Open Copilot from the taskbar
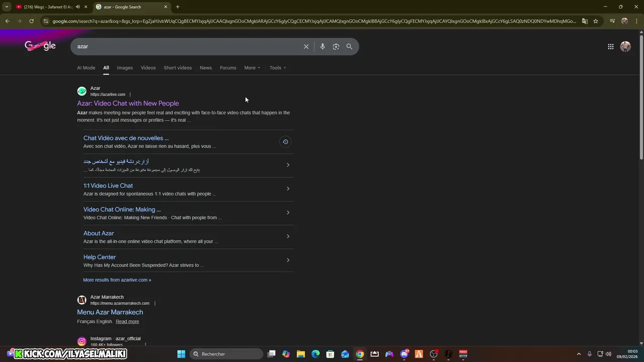 (x=286, y=354)
